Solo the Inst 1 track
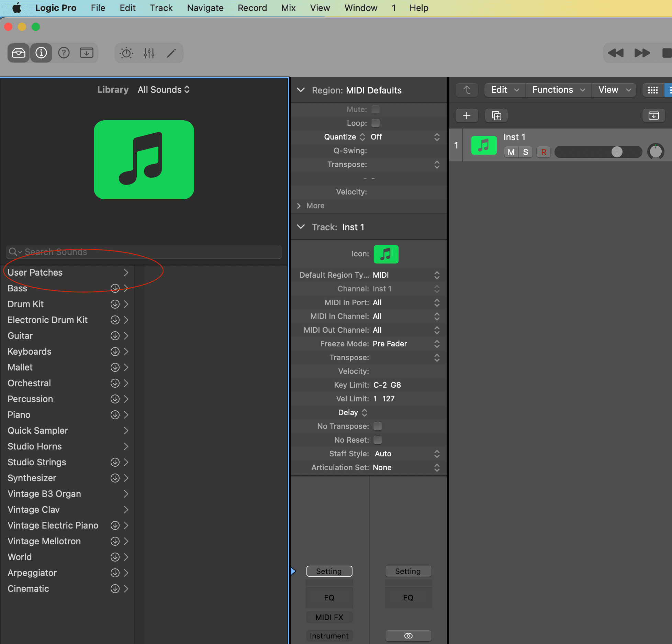The image size is (672, 644). coord(526,152)
